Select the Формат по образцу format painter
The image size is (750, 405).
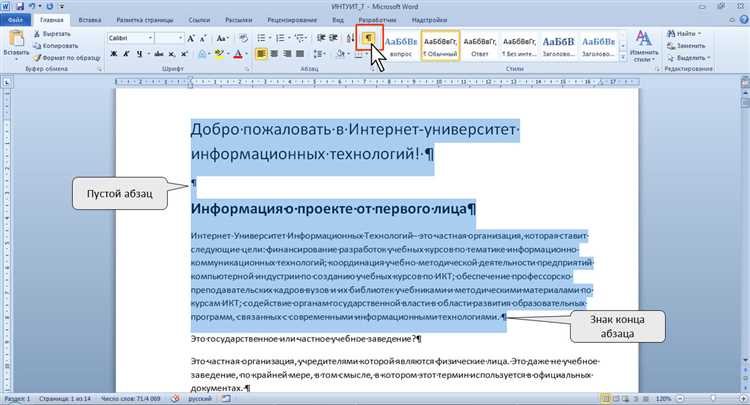point(66,58)
